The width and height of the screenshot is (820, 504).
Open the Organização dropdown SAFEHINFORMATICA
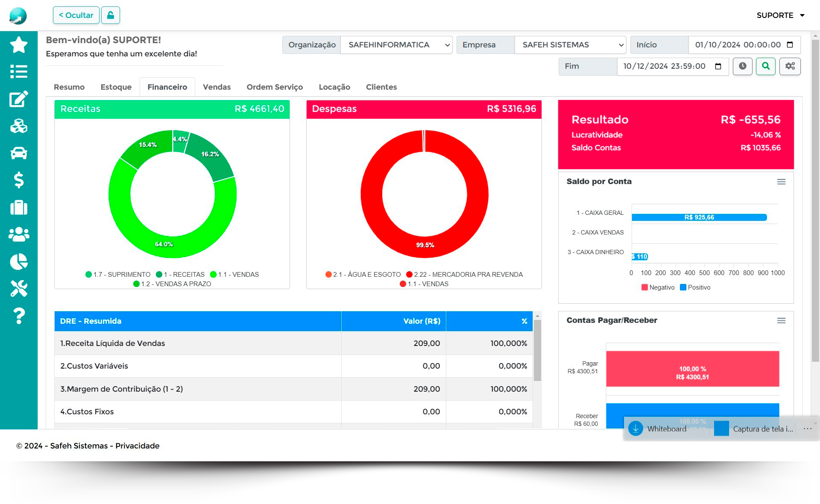point(397,45)
